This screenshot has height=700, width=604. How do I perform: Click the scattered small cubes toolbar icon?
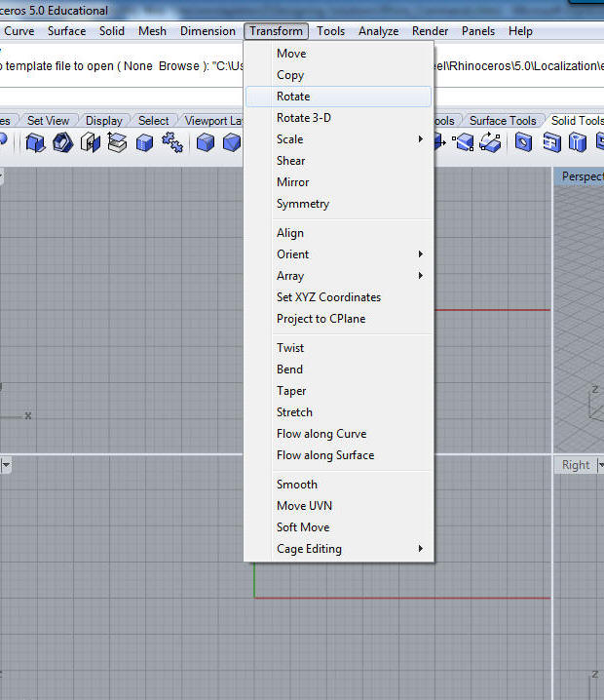click(172, 143)
